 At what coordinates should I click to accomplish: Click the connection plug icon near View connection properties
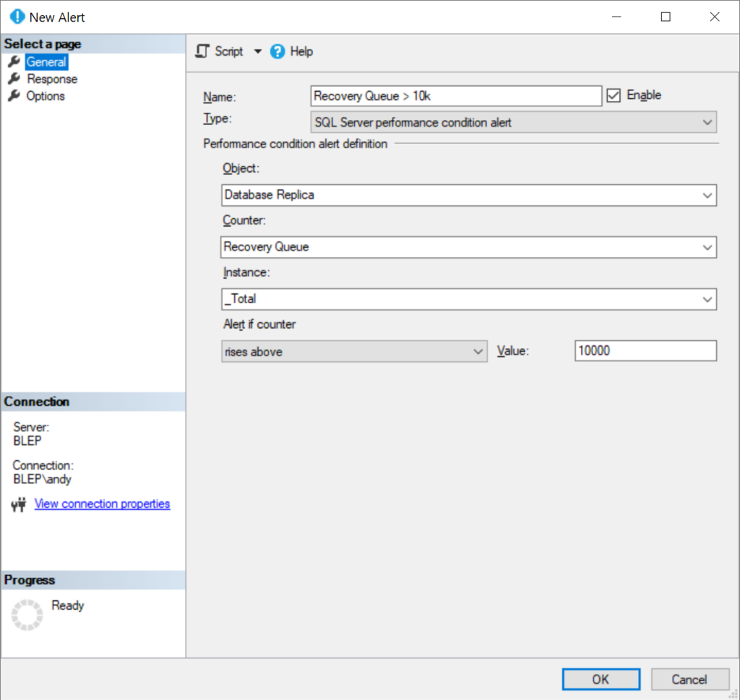tap(17, 504)
